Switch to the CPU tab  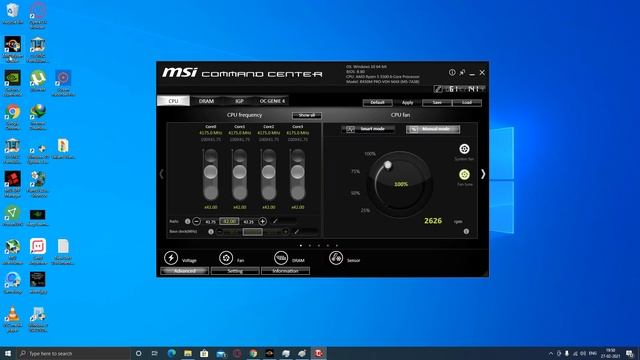[x=173, y=101]
